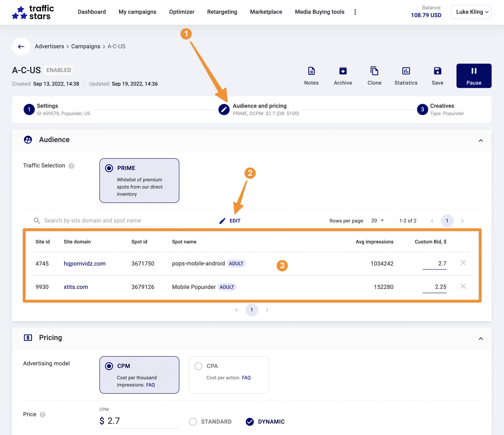Viewport: 504px width, 435px height.
Task: Go to step 3 Creatives circle
Action: [x=423, y=109]
